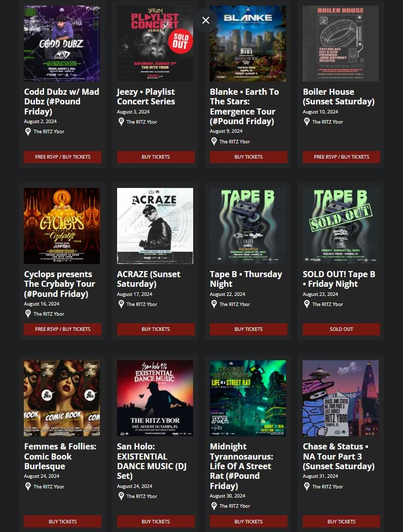
Task: Click location pin icon under Codd Dubz event
Action: pyautogui.click(x=28, y=132)
